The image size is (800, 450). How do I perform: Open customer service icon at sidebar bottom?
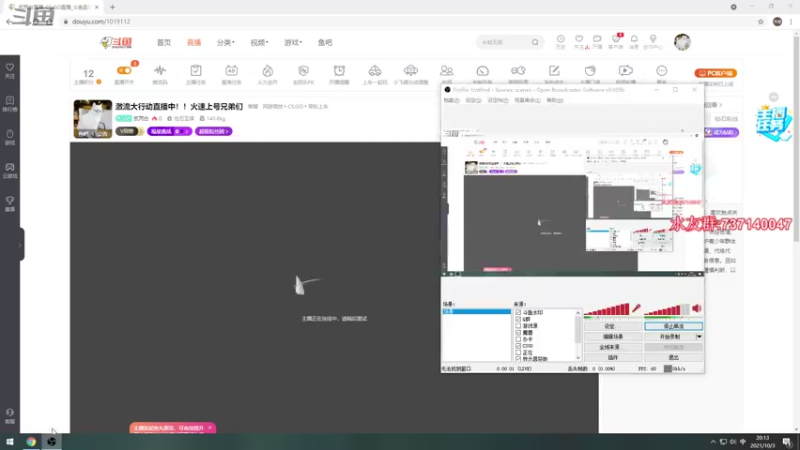click(x=10, y=416)
